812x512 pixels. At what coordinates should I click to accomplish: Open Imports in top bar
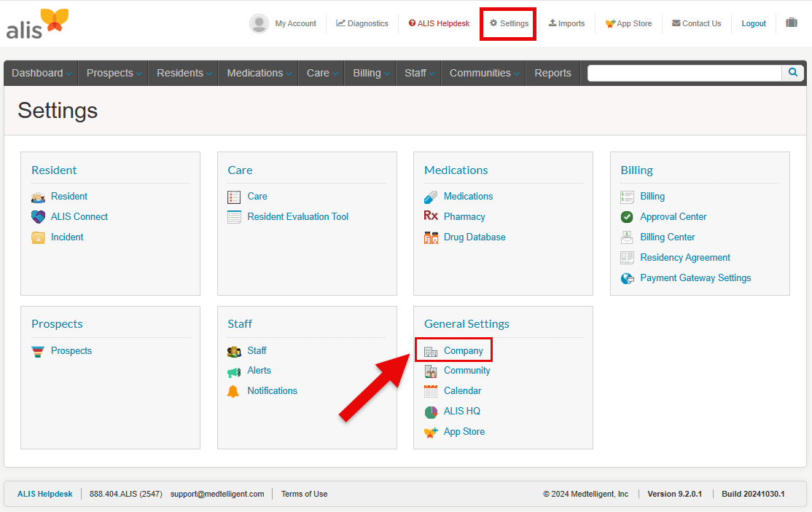click(566, 23)
